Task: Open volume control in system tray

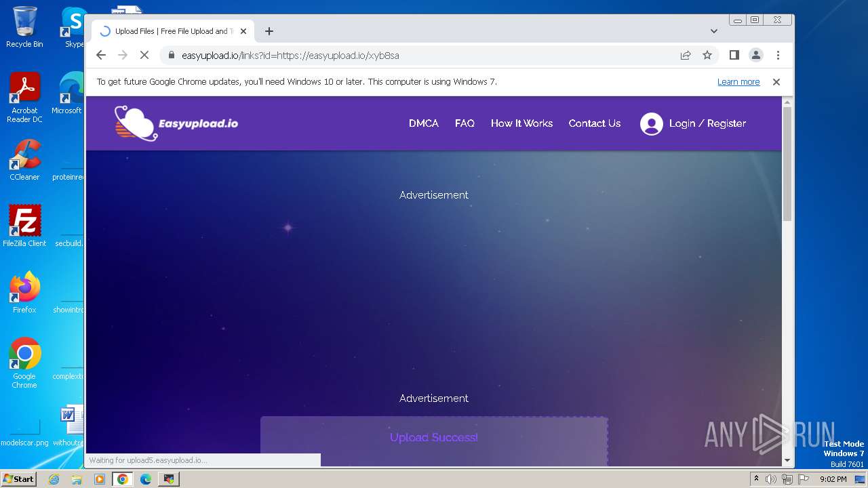Action: 771,479
